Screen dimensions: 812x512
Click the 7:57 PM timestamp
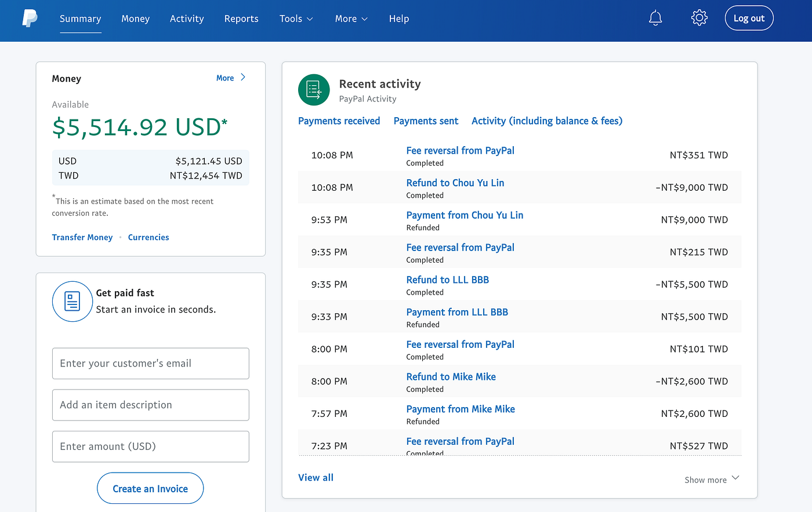pos(329,413)
